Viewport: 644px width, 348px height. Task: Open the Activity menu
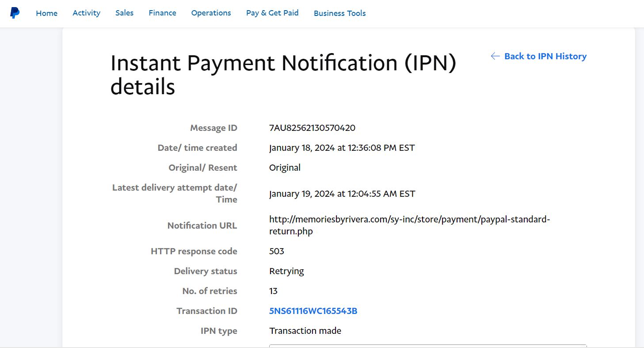click(x=87, y=13)
